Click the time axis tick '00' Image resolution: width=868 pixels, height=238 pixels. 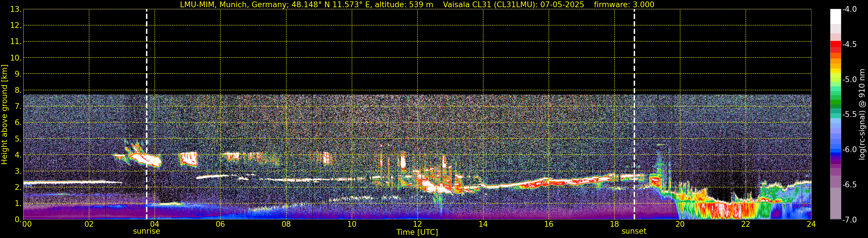(x=26, y=224)
